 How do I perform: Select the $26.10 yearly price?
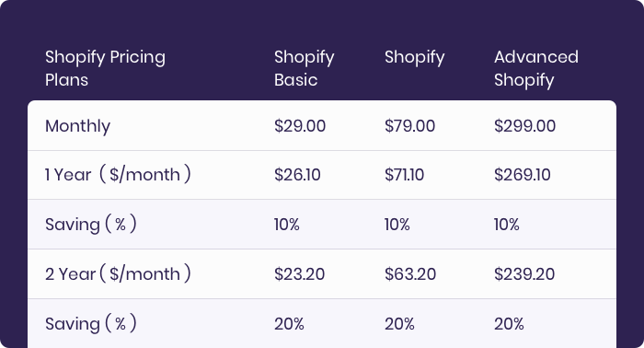[x=297, y=175]
